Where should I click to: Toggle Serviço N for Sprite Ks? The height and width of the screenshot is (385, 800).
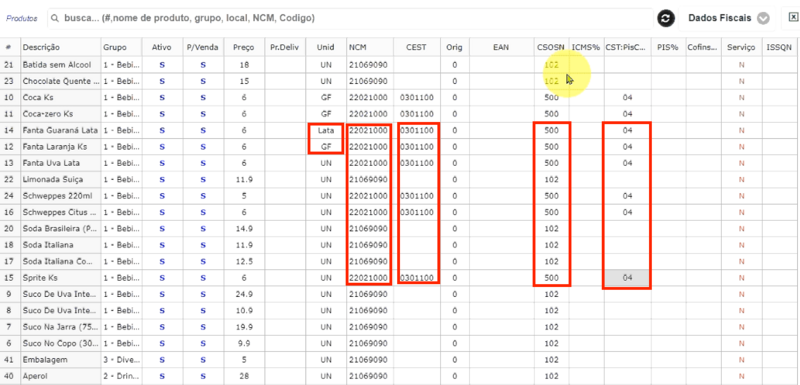(741, 278)
